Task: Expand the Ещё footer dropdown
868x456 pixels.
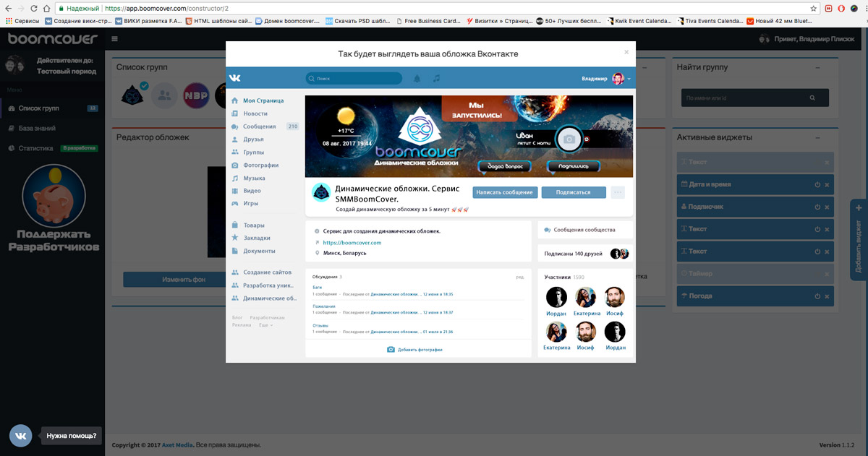Action: [265, 325]
